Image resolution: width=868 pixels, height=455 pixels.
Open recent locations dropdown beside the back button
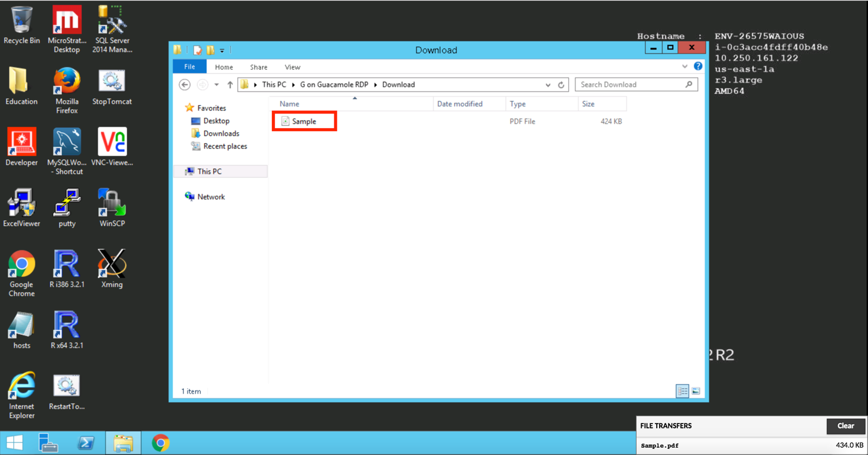216,84
